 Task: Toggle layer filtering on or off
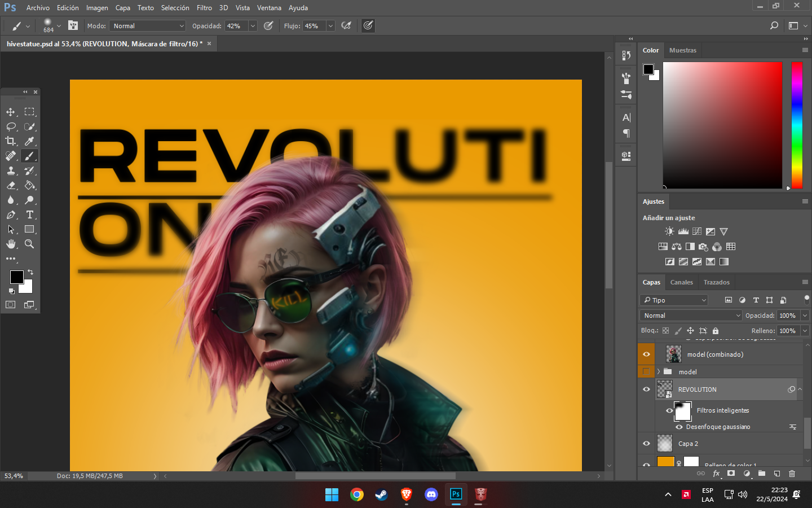tap(807, 299)
